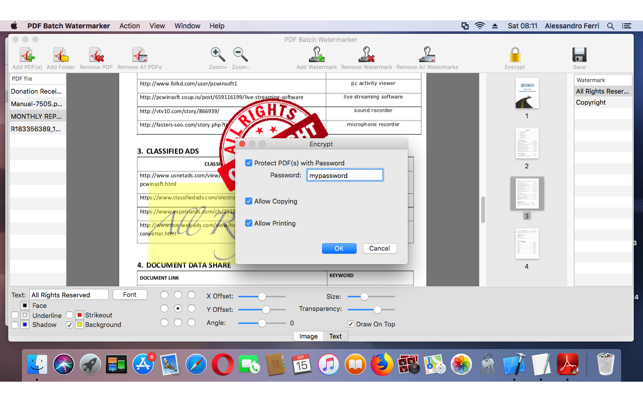Image resolution: width=643 pixels, height=402 pixels.
Task: Click the Save floppy disk icon
Action: tap(579, 55)
